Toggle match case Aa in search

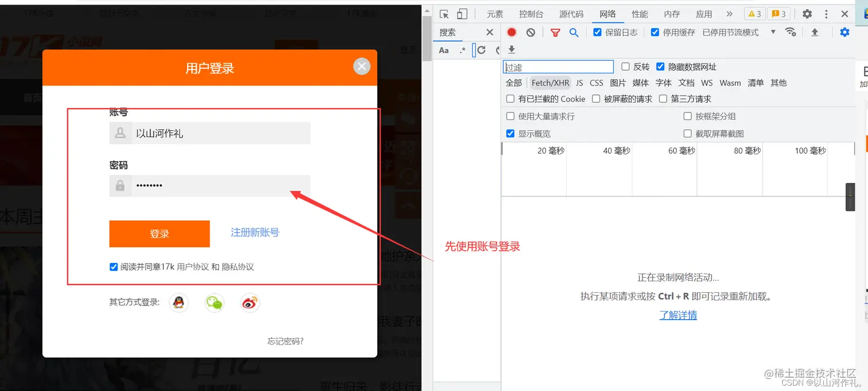[x=444, y=51]
